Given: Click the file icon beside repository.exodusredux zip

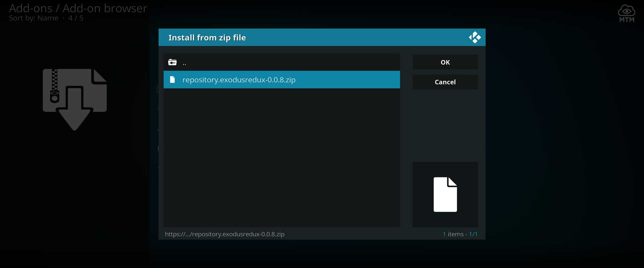Looking at the screenshot, I should pos(172,80).
